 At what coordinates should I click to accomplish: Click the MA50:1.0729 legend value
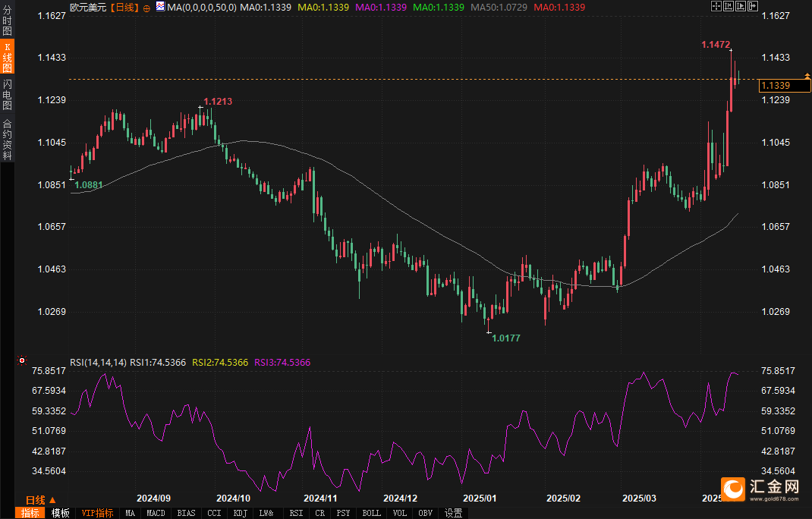coord(499,8)
